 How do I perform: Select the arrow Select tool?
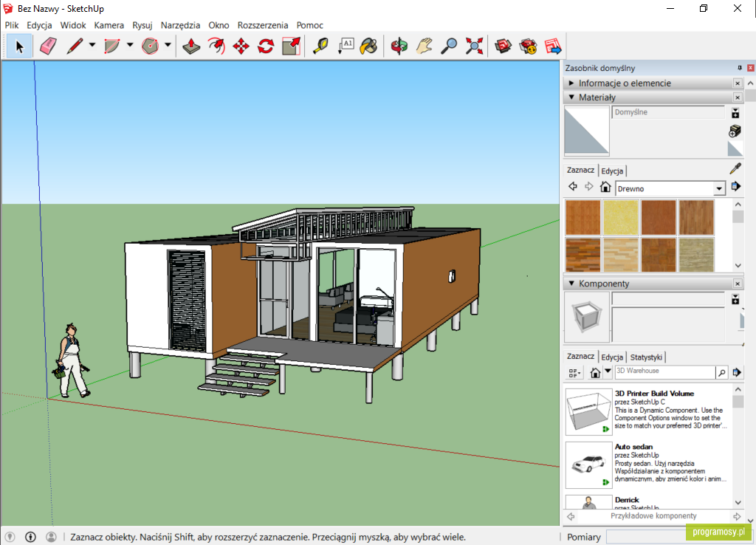pos(19,47)
